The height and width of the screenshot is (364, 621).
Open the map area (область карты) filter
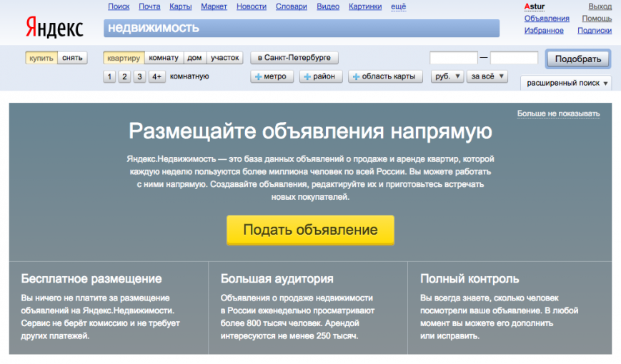pyautogui.click(x=384, y=76)
